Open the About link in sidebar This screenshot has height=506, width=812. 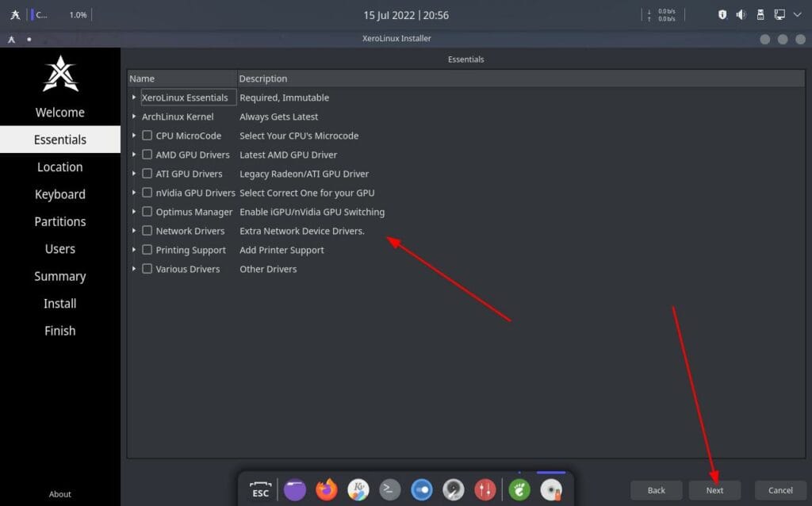coord(60,494)
